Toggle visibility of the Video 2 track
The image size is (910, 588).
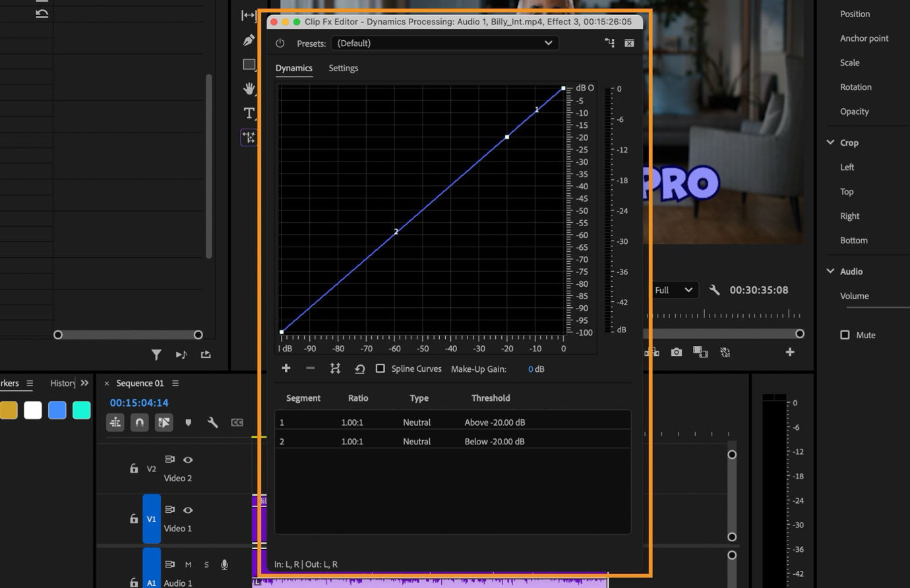coord(188,459)
